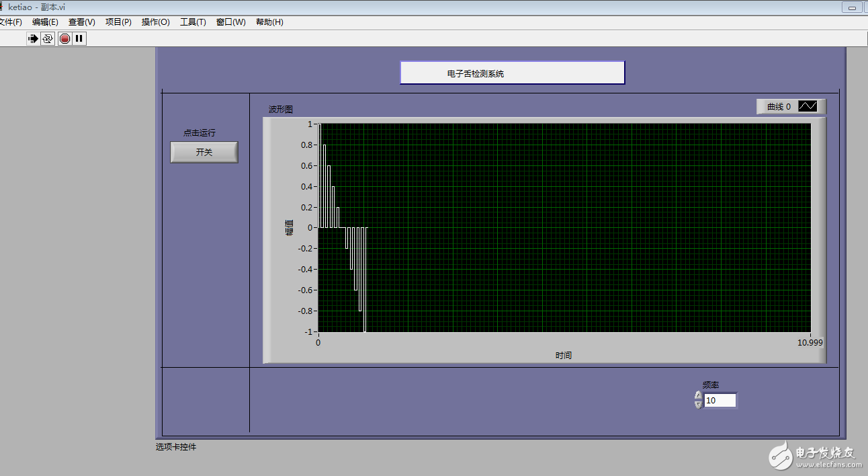Viewport: 868px width, 476px height.
Task: Increment the 频率 value with up arrow
Action: (x=699, y=396)
